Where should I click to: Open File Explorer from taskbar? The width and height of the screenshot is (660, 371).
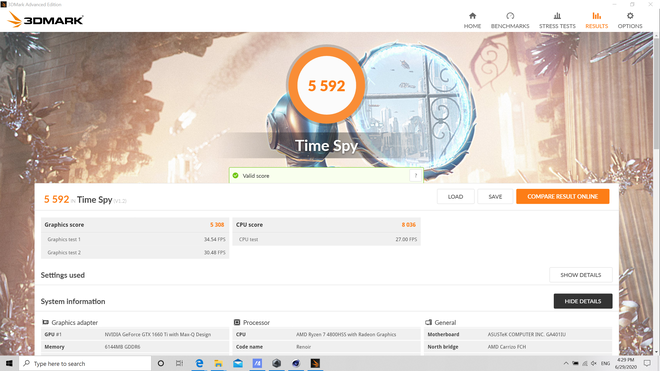click(x=218, y=363)
